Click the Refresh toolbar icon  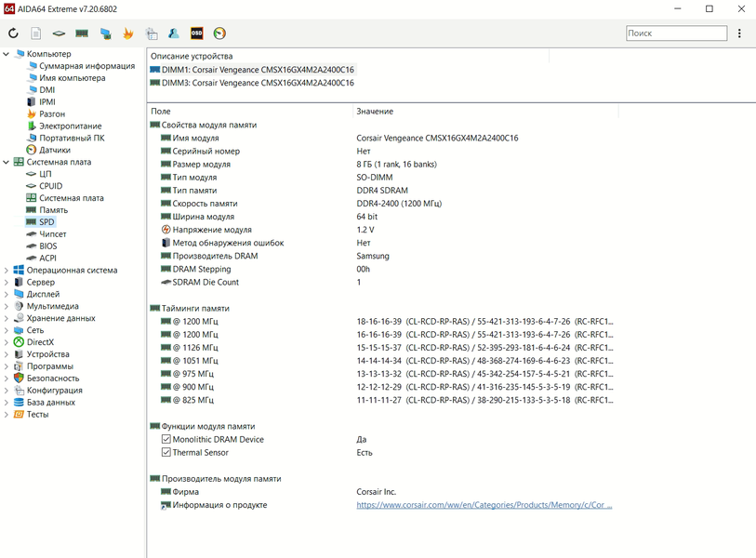tap(13, 33)
